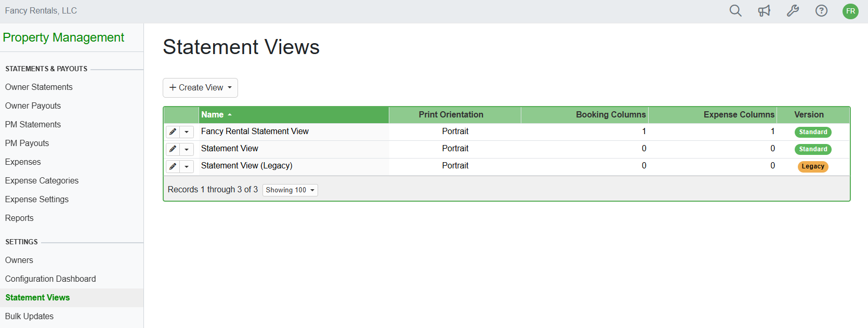The height and width of the screenshot is (328, 868).
Task: Click Portrait cell in Statement View (Legacy) row
Action: [455, 166]
